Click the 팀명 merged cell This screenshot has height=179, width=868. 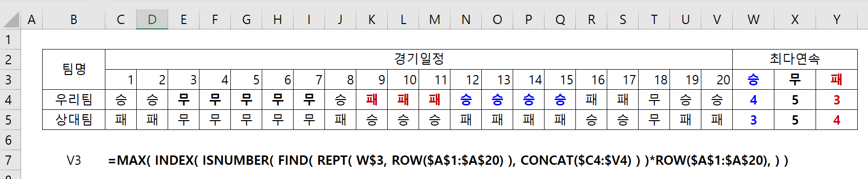tap(74, 69)
